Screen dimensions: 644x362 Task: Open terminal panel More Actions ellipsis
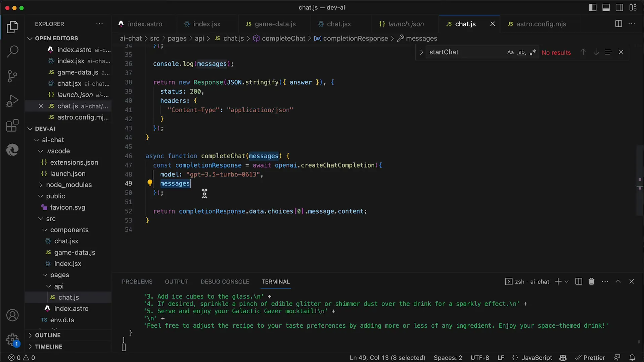click(x=605, y=281)
